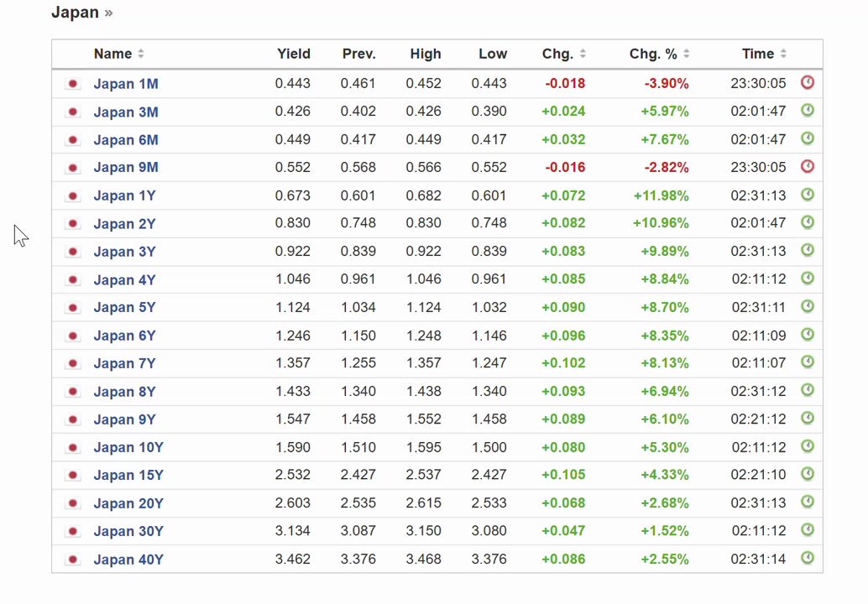Open the Japan 1M bond link
868x604 pixels.
126,84
